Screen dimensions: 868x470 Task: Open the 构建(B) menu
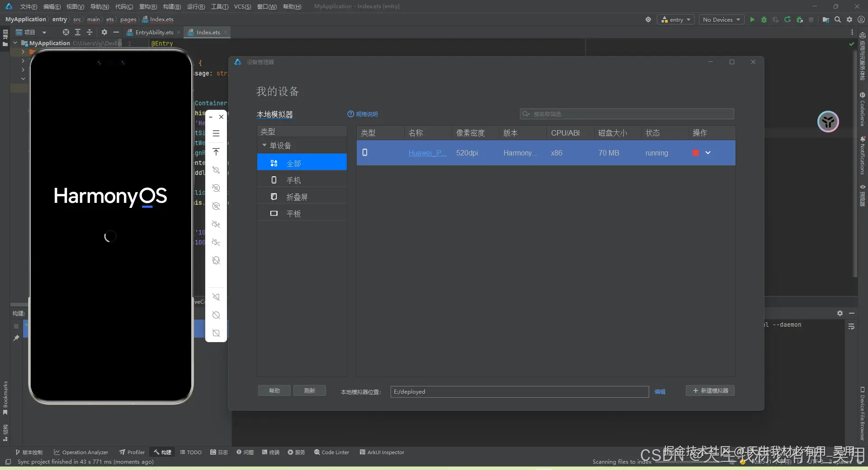pos(172,6)
